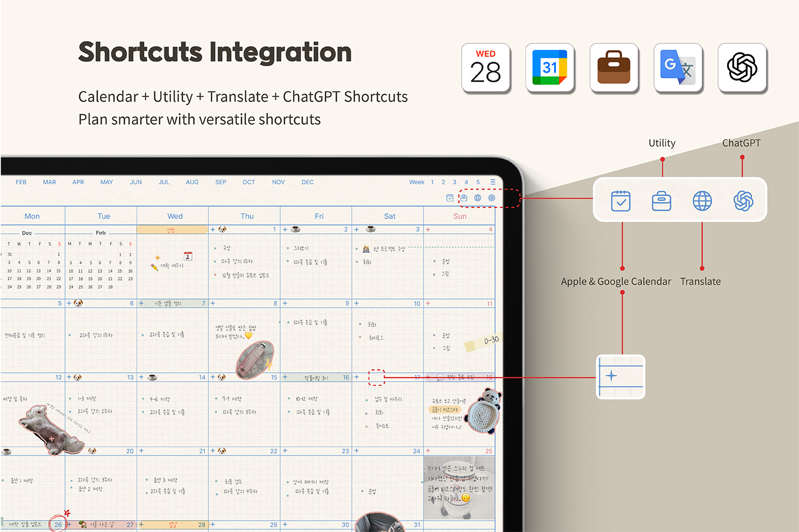799x532 pixels.
Task: Select the brown briefcase Utility app icon
Action: [614, 68]
